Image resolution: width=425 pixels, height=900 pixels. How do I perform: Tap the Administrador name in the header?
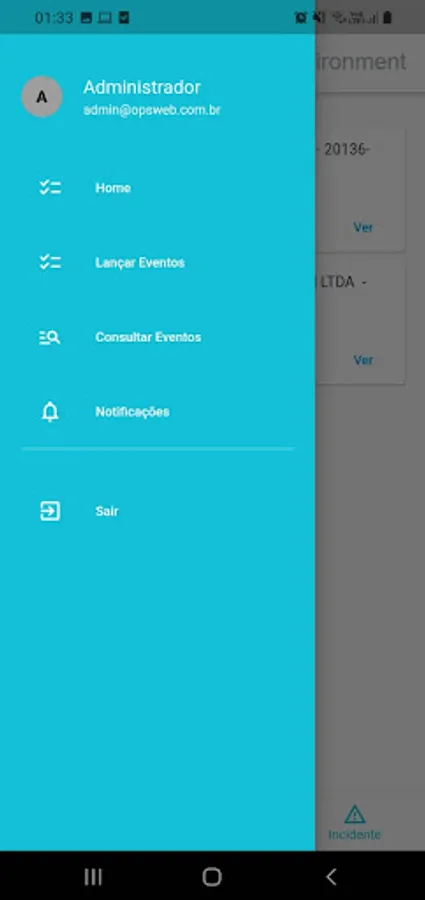pyautogui.click(x=142, y=87)
